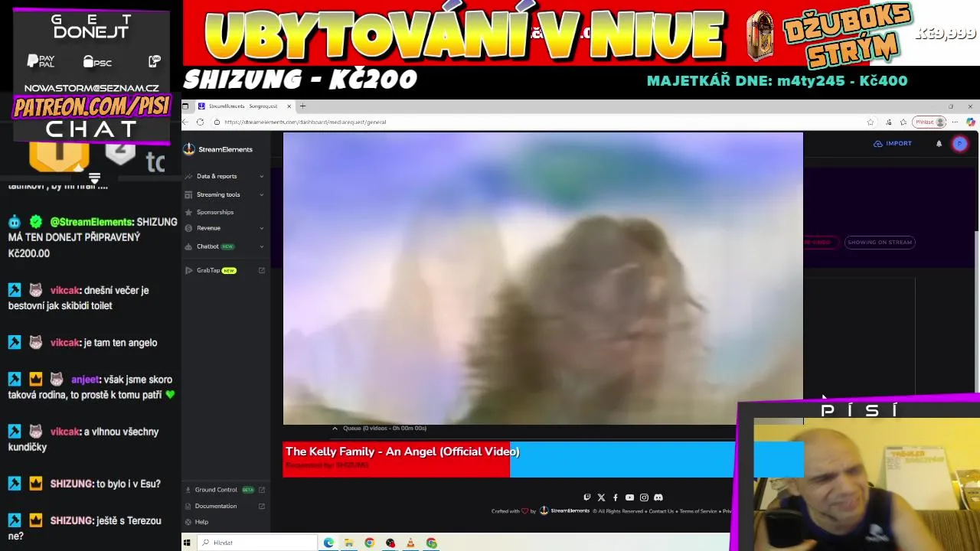Click the Showing on Stream button
The width and height of the screenshot is (980, 551).
880,242
